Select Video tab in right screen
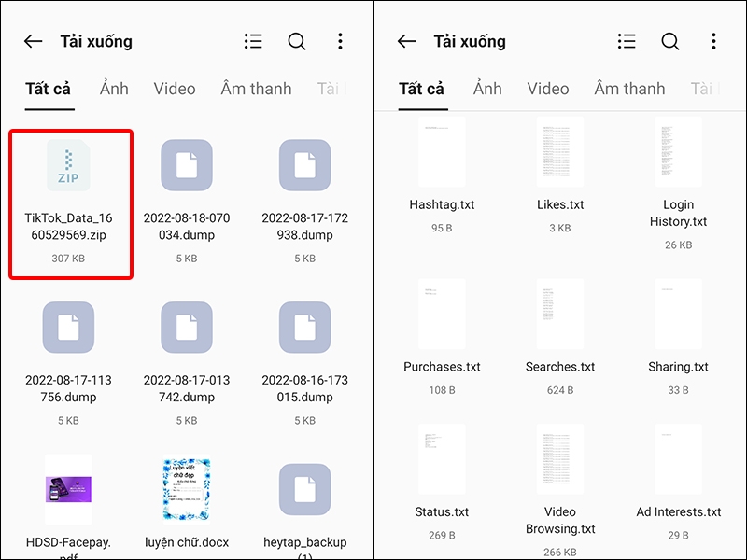 point(548,89)
